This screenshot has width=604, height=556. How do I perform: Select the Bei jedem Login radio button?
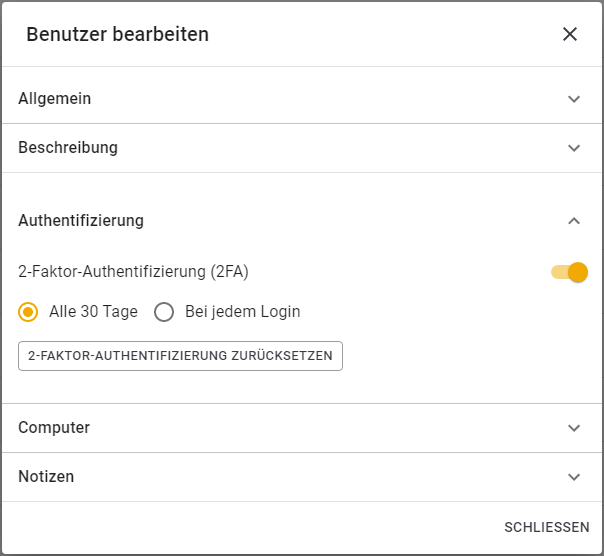[x=164, y=312]
